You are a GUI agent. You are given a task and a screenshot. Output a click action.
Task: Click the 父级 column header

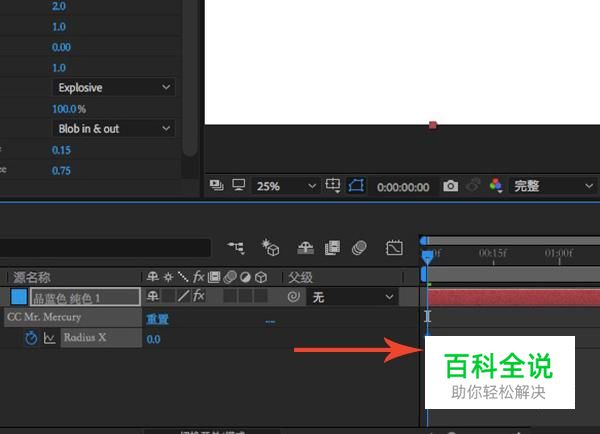[x=301, y=277]
